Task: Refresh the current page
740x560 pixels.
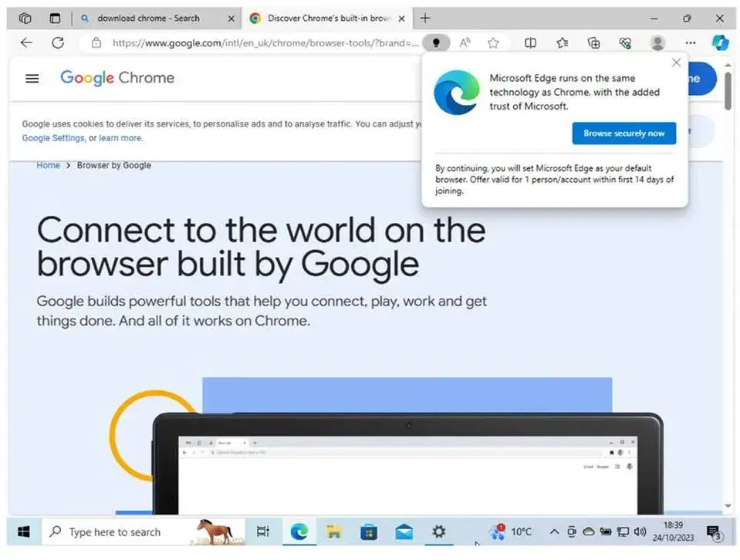Action: tap(58, 43)
